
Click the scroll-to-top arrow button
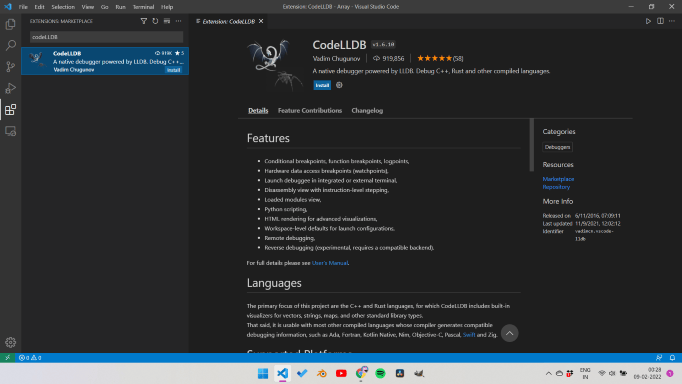point(509,333)
